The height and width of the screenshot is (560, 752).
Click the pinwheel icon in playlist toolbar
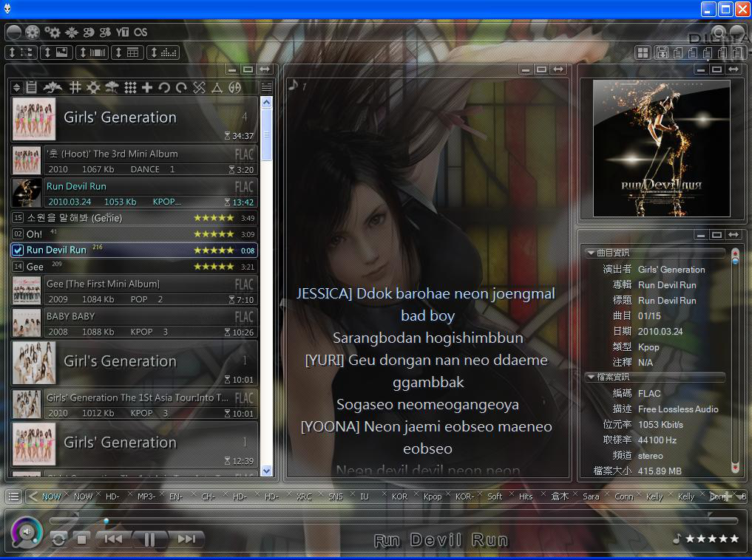199,87
